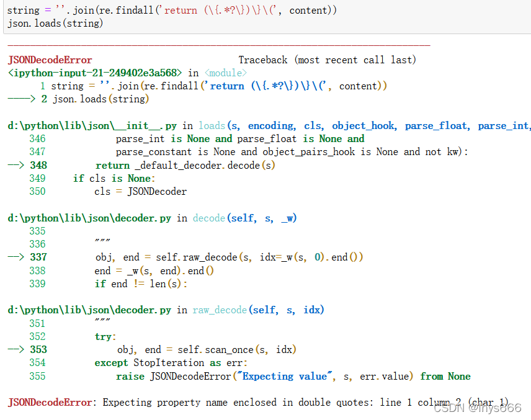Click the 'loads' function name
This screenshot has height=420, width=531.
[212, 126]
